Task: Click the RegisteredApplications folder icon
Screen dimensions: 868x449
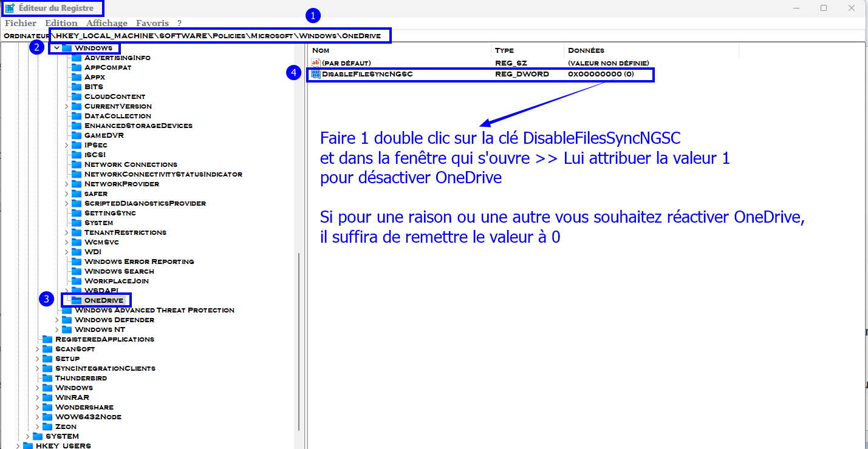Action: (x=47, y=339)
